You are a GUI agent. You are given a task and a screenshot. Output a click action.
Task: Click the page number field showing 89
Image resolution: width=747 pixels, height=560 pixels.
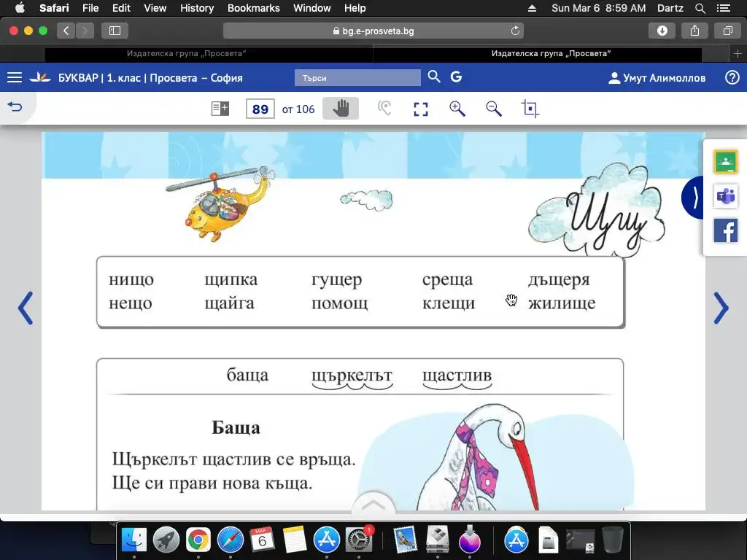pos(260,109)
